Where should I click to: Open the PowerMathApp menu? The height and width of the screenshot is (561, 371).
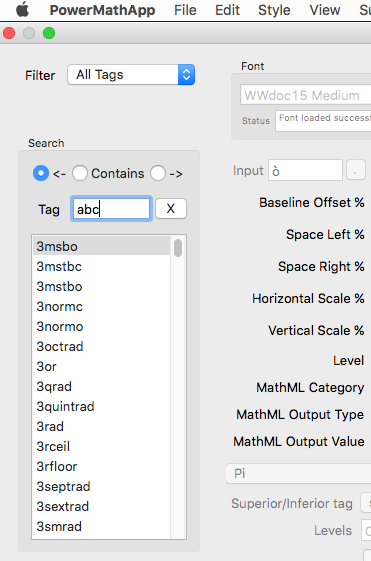[102, 10]
